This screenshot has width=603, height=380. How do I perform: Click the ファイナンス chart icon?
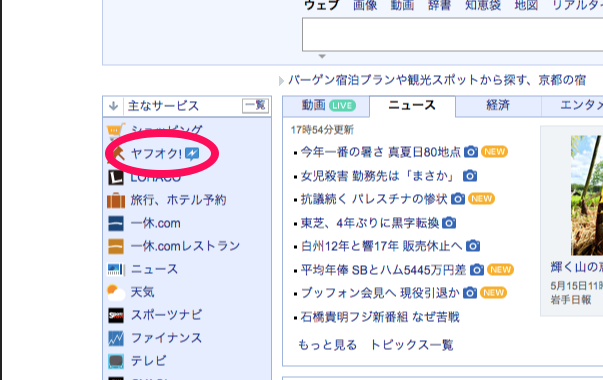coord(116,338)
